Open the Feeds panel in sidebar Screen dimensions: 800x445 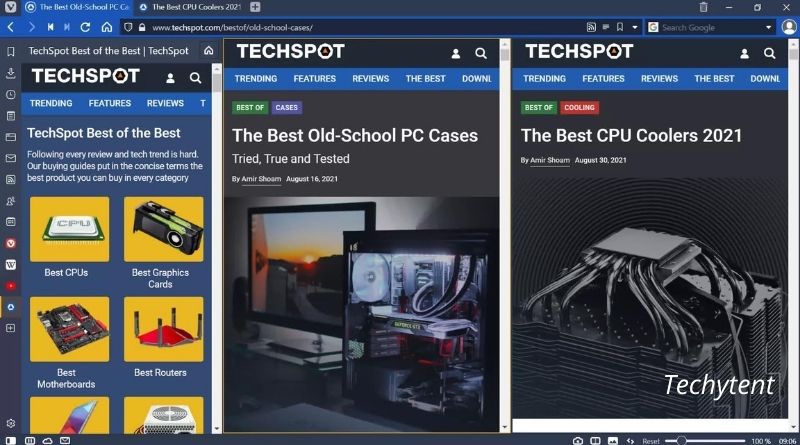pos(10,179)
